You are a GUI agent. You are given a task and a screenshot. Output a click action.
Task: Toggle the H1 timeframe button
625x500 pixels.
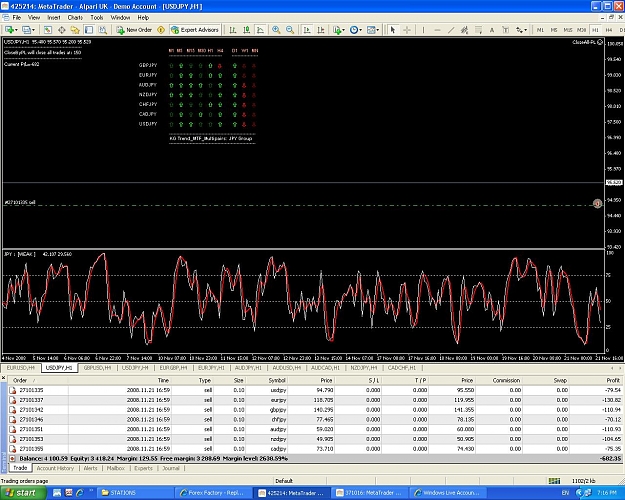[595, 30]
